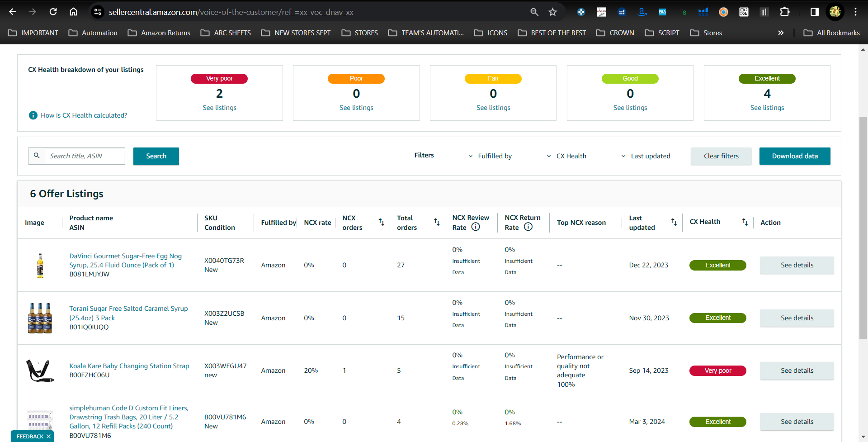This screenshot has width=868, height=442.
Task: Open How is CX Health calculated link
Action: point(84,115)
